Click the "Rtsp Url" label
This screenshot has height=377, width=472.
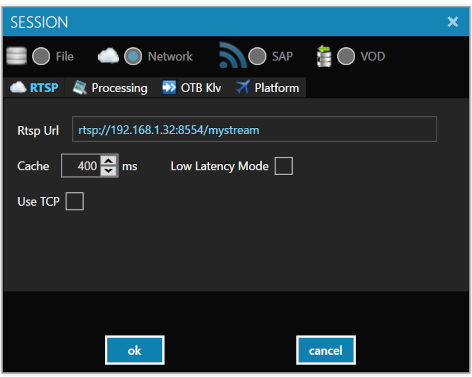point(38,130)
